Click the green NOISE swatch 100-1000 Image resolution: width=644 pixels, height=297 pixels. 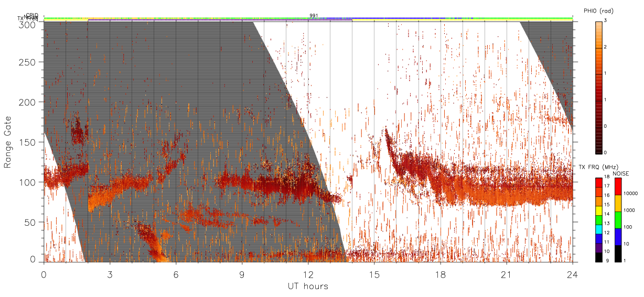click(x=618, y=220)
